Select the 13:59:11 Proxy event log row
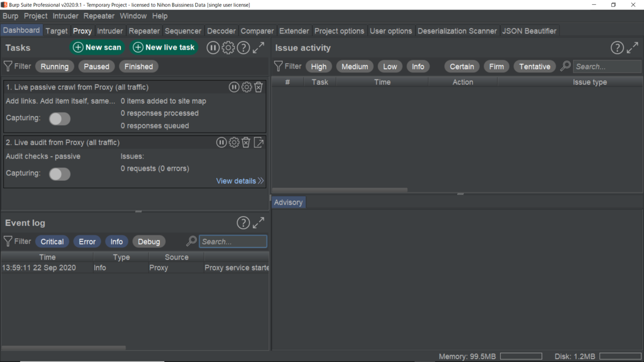The height and width of the screenshot is (362, 644). pyautogui.click(x=135, y=268)
